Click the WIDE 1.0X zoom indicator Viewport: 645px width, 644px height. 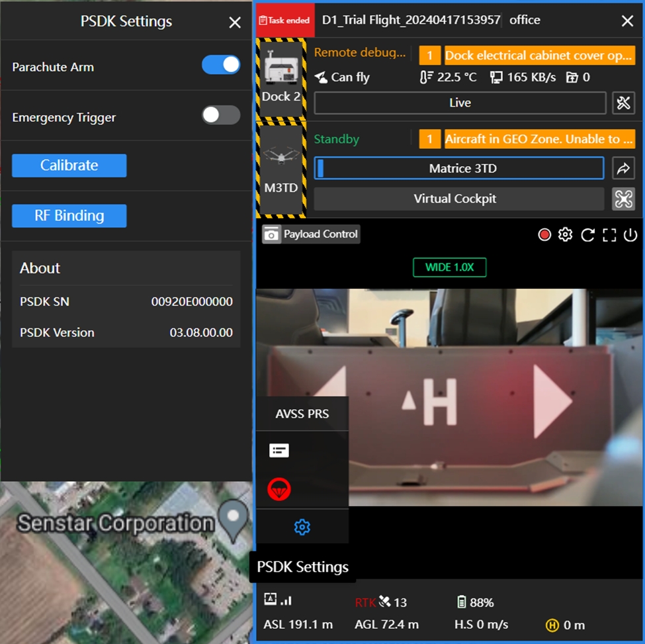coord(449,267)
